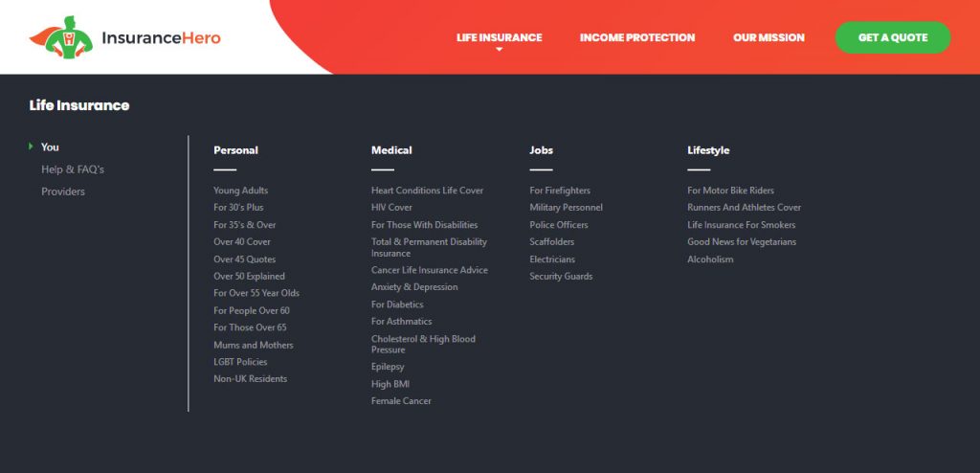Viewport: 980px width, 473px height.
Task: Click the green arrow beside You
Action: tap(31, 146)
